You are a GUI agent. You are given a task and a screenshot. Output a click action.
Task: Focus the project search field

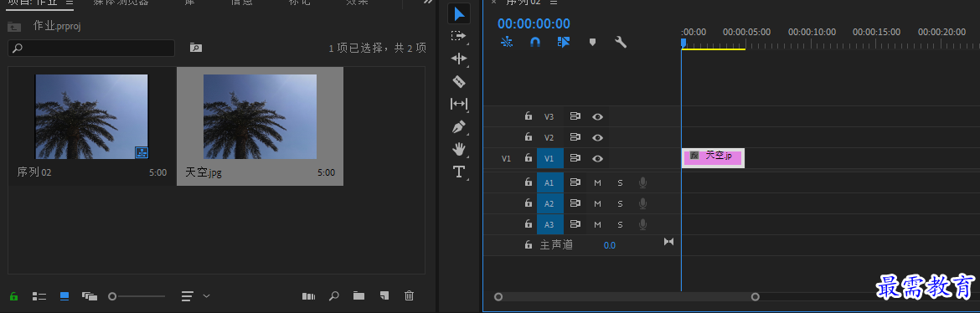(91, 48)
